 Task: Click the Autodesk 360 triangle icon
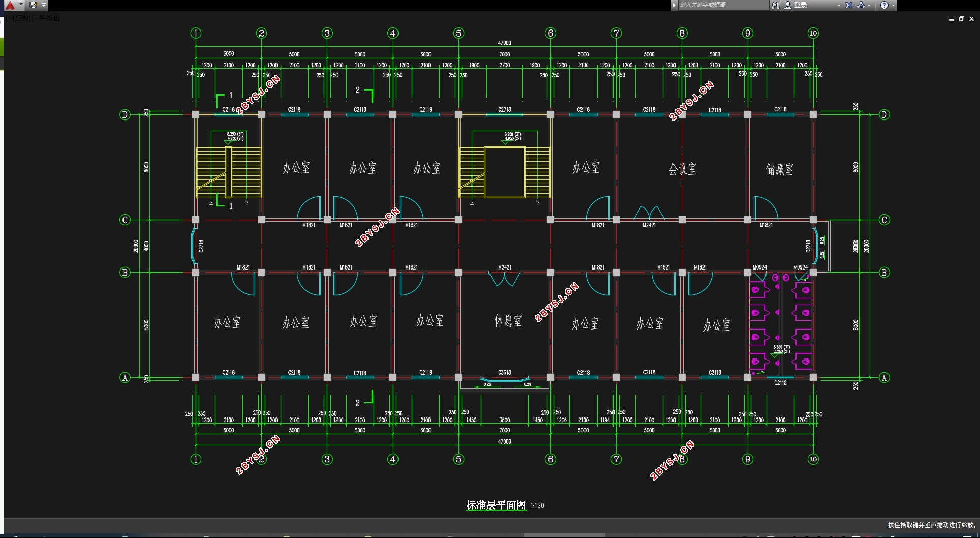pos(861,5)
